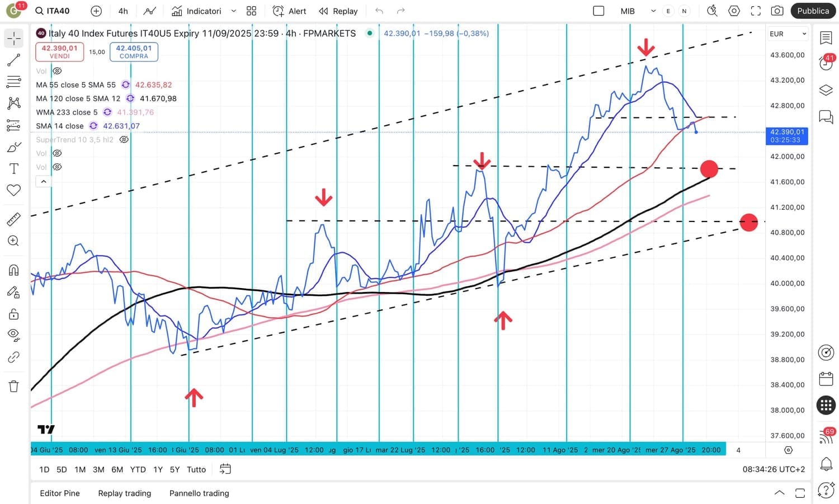Open the indicator templates grid icon
The width and height of the screenshot is (839, 504).
tap(251, 11)
